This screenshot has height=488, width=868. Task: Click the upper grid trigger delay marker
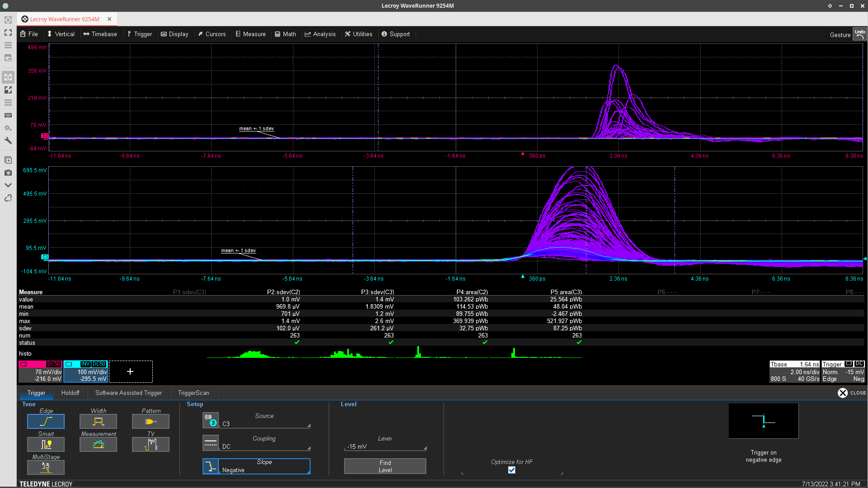(523, 154)
